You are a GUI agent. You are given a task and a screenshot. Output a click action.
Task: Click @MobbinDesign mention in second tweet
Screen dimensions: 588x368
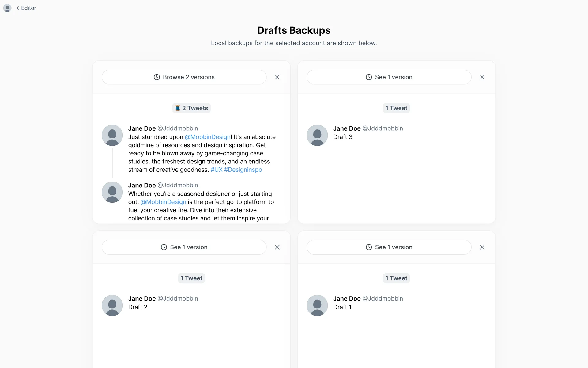click(163, 202)
